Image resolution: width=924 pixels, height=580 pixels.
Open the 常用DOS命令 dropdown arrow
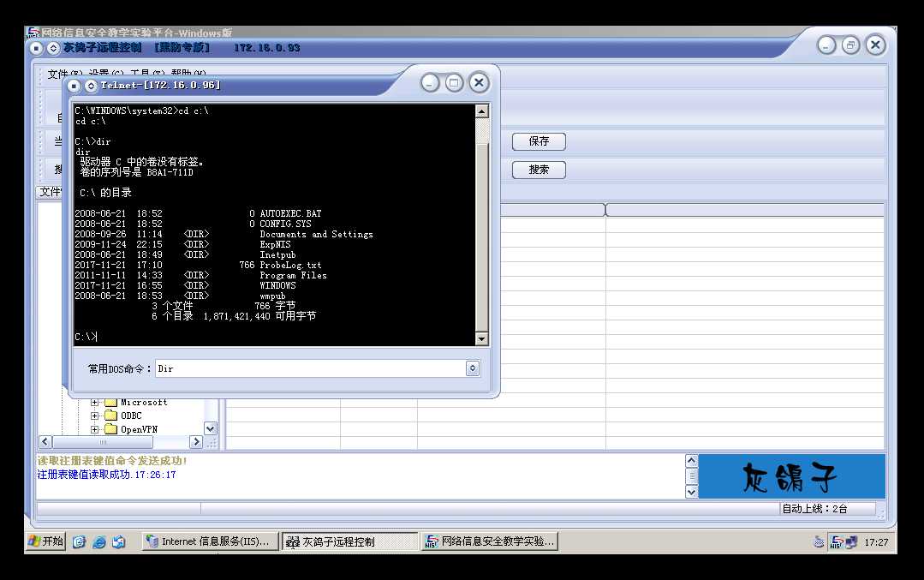click(x=473, y=368)
